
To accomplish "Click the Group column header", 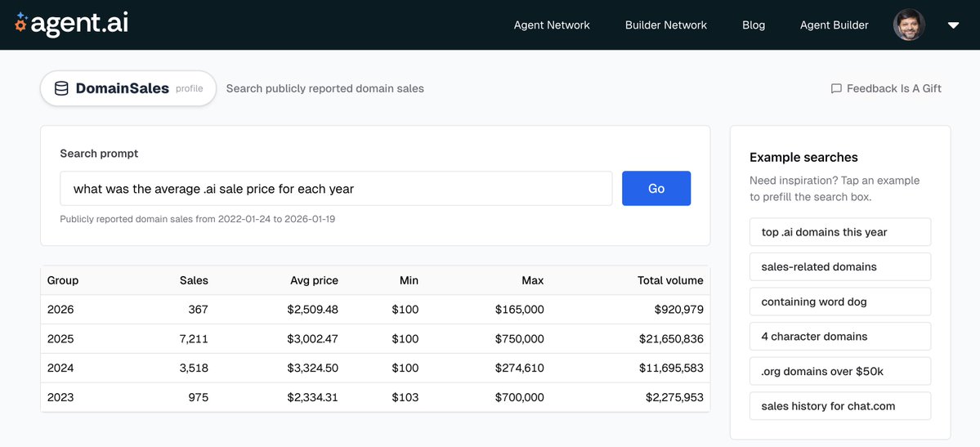I will coord(63,281).
